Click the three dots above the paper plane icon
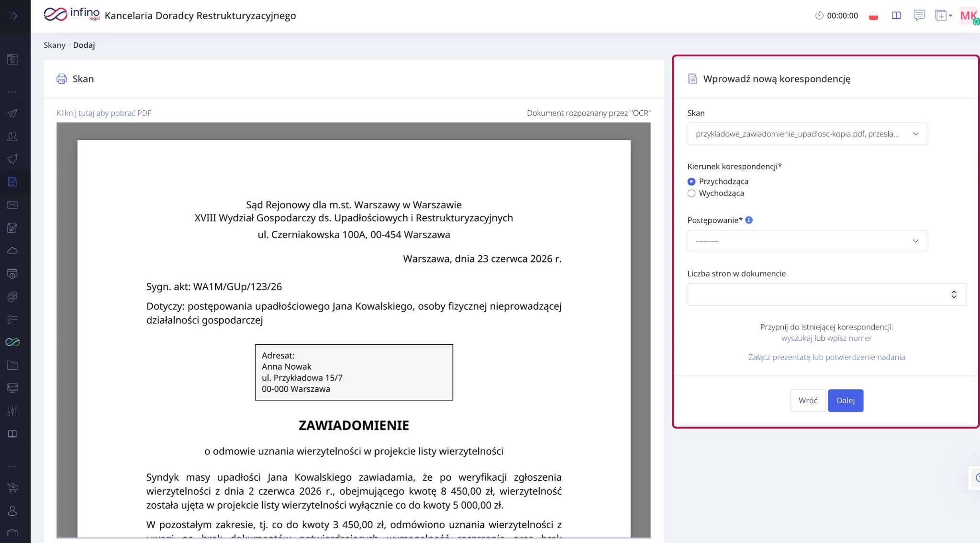 (x=12, y=92)
